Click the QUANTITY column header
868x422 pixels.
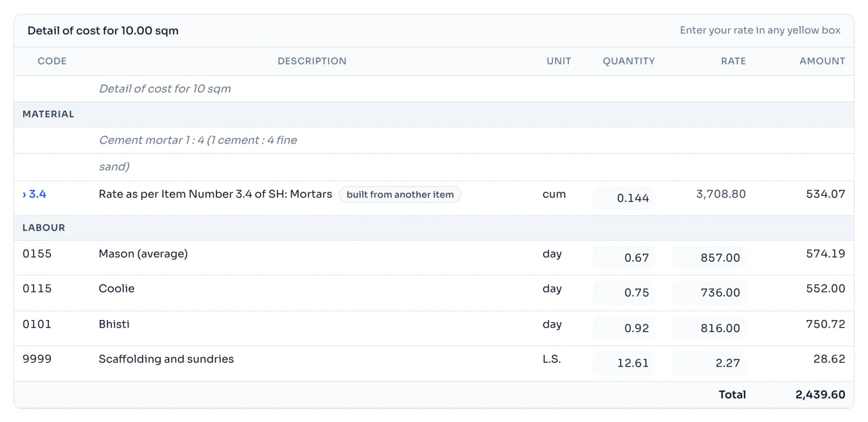point(629,61)
